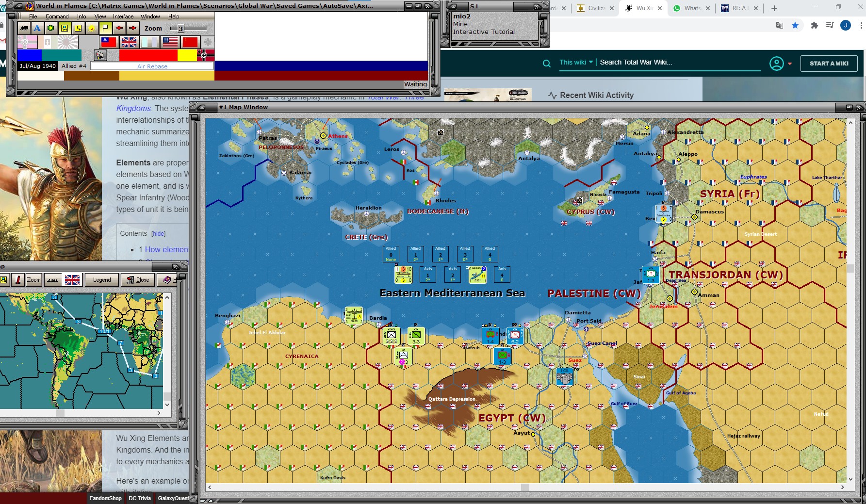Select the blue unit counter at Suez

click(564, 376)
